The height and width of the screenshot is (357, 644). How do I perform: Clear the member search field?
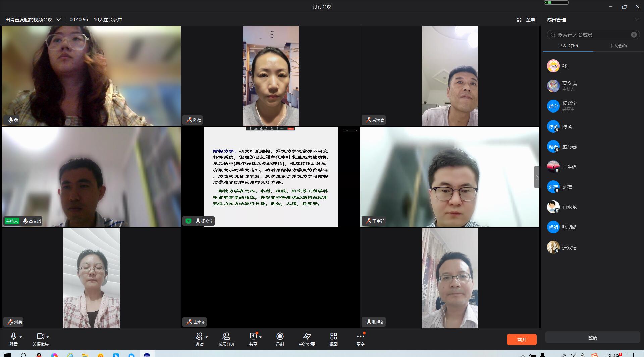pyautogui.click(x=634, y=35)
